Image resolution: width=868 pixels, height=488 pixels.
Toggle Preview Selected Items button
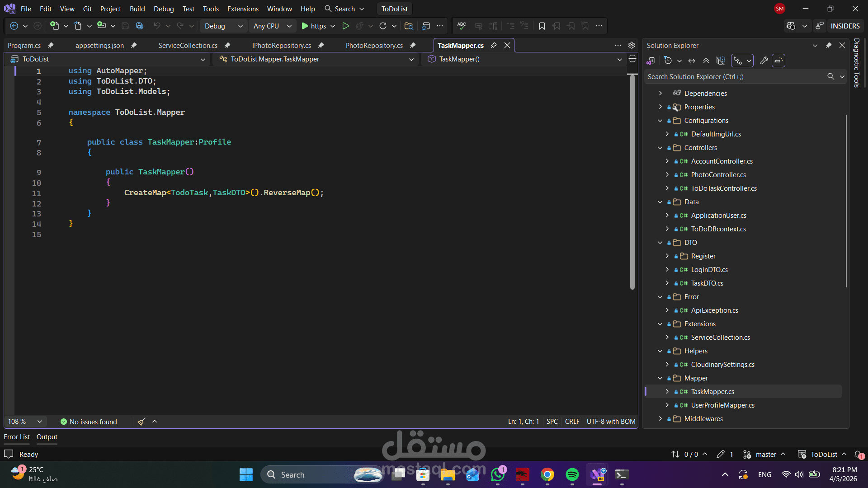pyautogui.click(x=778, y=61)
